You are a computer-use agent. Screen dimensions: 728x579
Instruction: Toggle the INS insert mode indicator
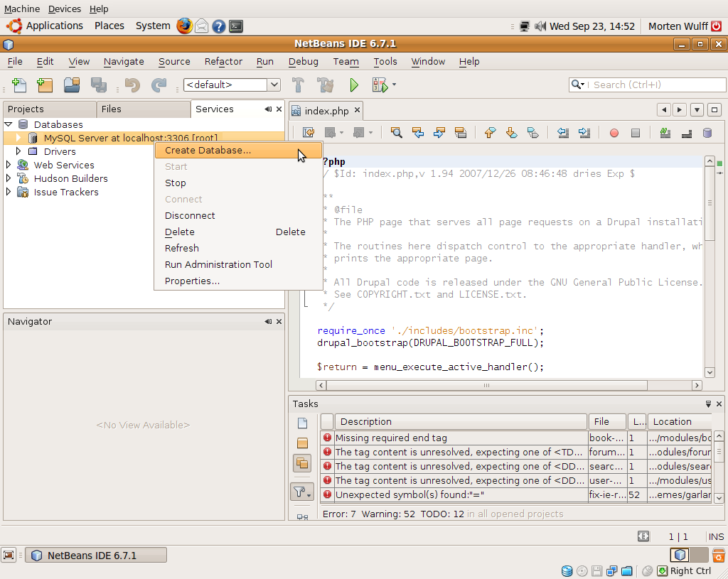pos(716,537)
